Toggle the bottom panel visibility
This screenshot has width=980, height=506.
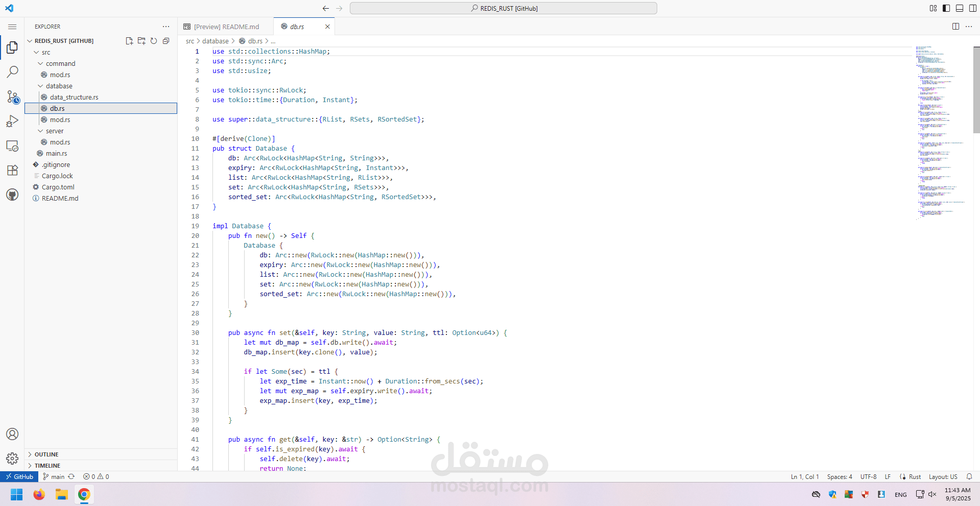click(960, 8)
